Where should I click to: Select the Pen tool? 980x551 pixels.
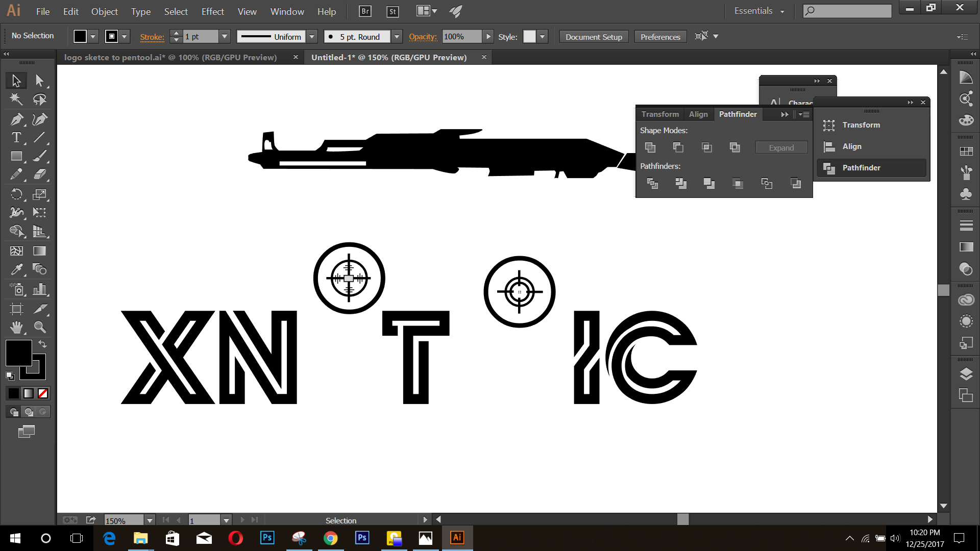[16, 119]
